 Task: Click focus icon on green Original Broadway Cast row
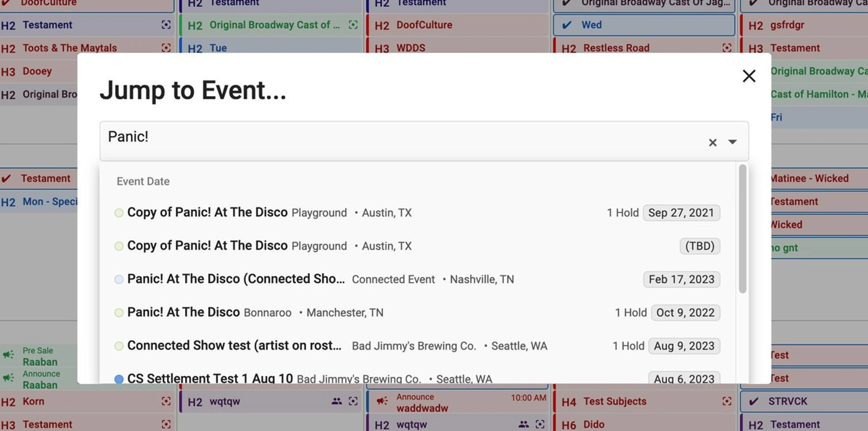click(x=353, y=25)
